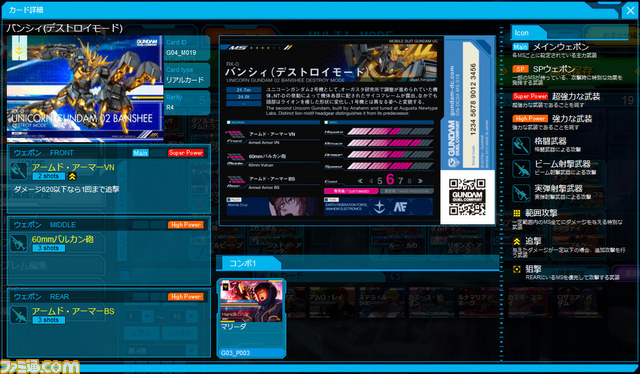Click the QR code on the card
Viewport: 640px width, 374px height.
tap(467, 197)
